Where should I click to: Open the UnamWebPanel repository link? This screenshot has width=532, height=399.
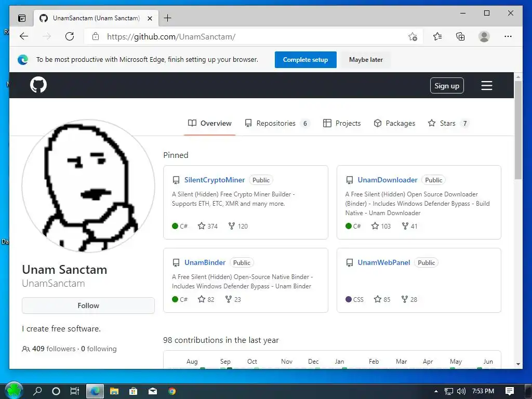384,262
